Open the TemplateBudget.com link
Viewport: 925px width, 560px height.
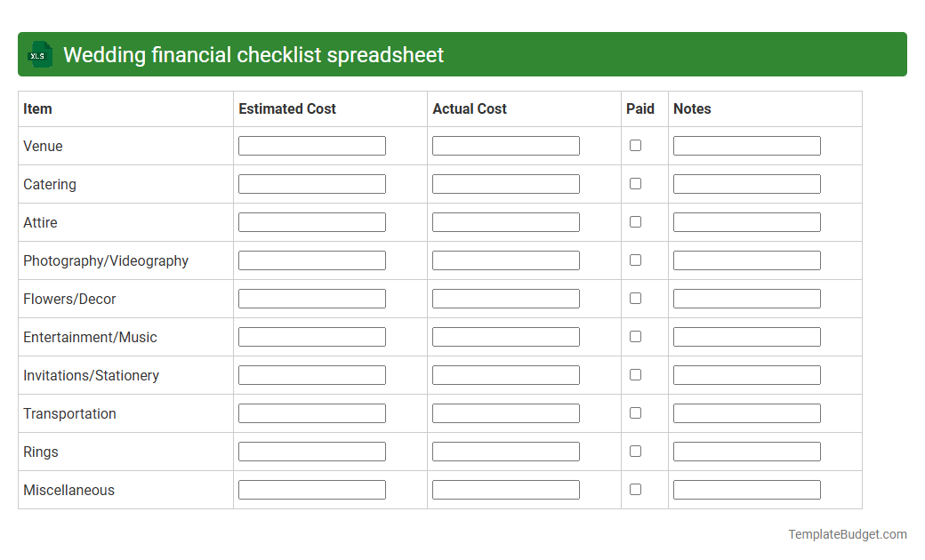(x=846, y=534)
